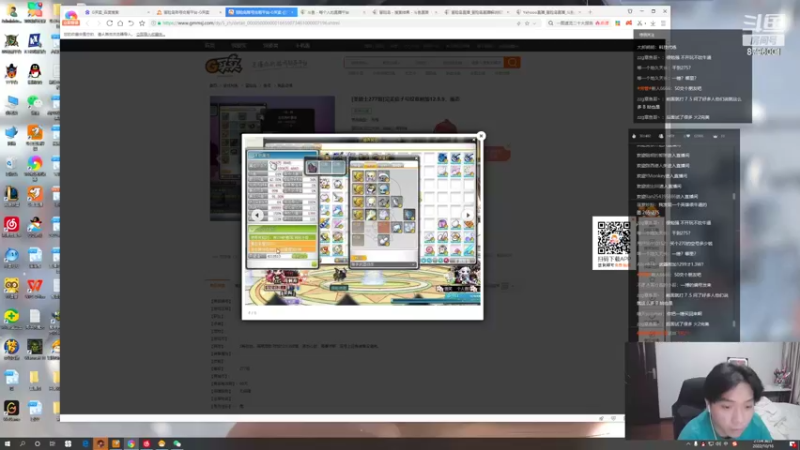
Task: Expand dropdown arrow next to address bar star
Action: pyautogui.click(x=534, y=23)
